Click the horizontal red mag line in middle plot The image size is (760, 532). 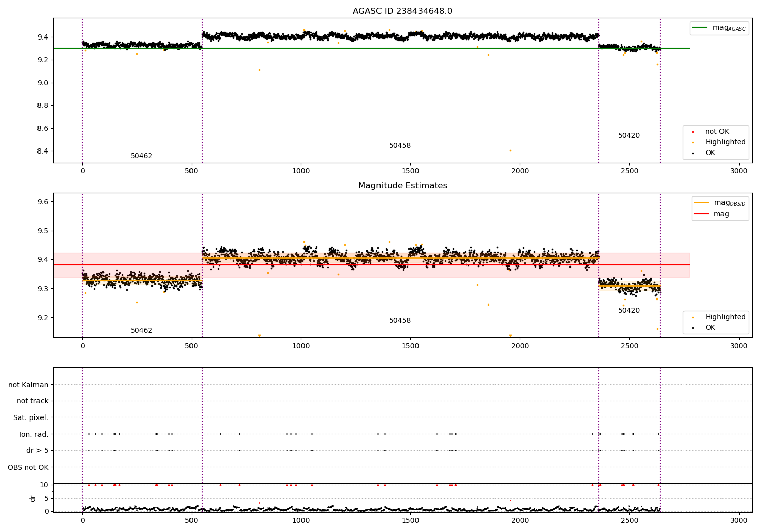371,265
